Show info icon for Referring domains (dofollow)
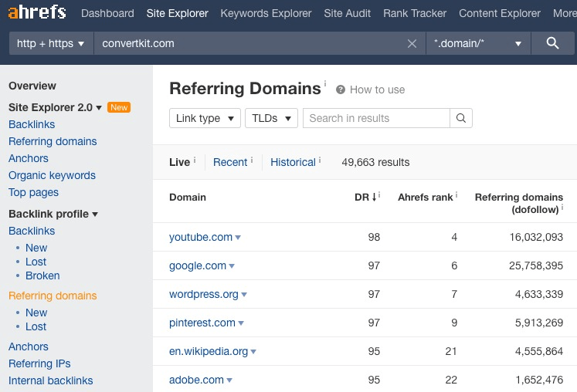Screen dimensions: 577x392 pos(562,208)
